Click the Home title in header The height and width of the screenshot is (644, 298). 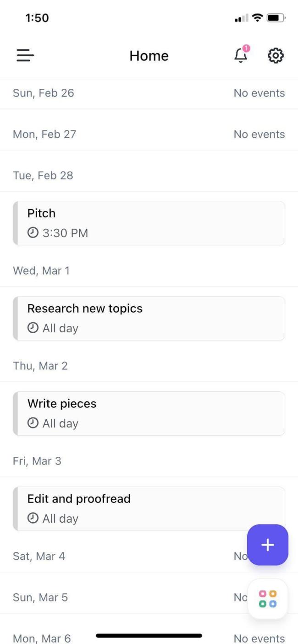pyautogui.click(x=149, y=56)
